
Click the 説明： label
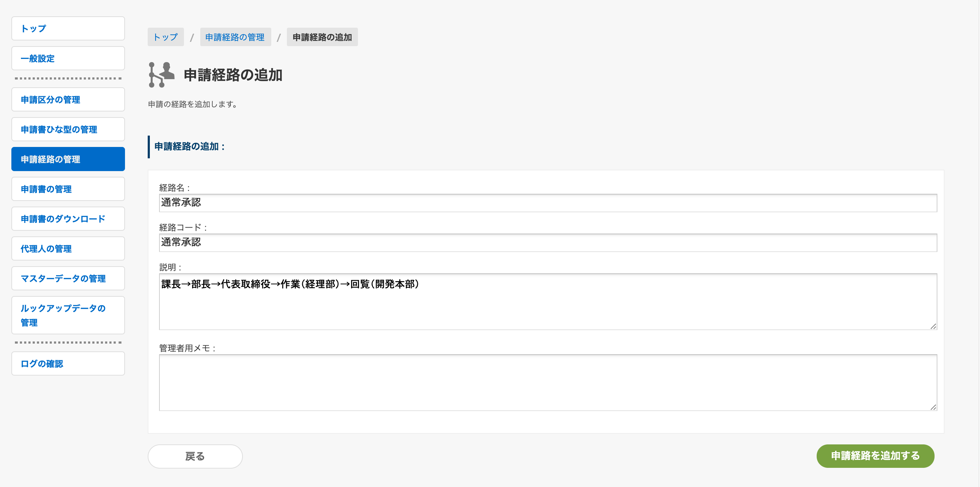pyautogui.click(x=171, y=268)
